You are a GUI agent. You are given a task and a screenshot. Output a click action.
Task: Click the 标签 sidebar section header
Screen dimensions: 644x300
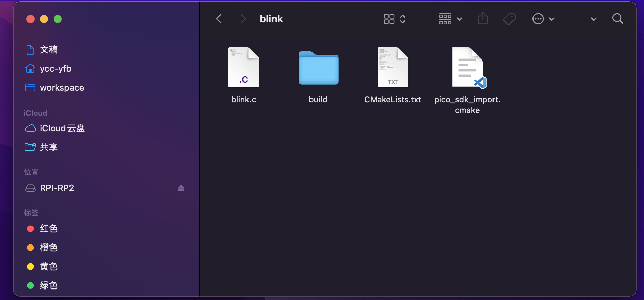31,213
